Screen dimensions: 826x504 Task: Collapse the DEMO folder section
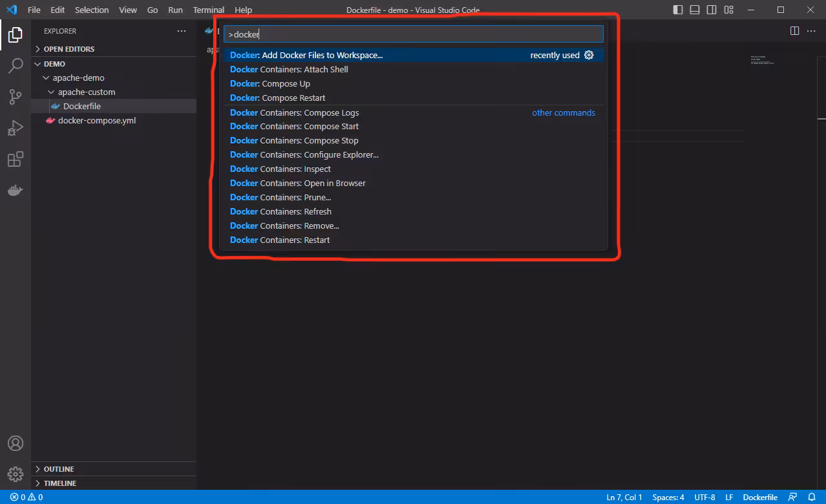coord(114,64)
